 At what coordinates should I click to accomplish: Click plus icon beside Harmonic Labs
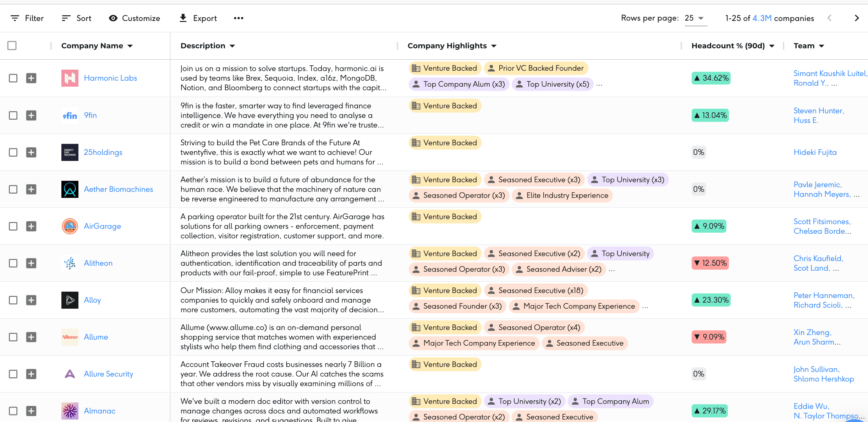[31, 78]
